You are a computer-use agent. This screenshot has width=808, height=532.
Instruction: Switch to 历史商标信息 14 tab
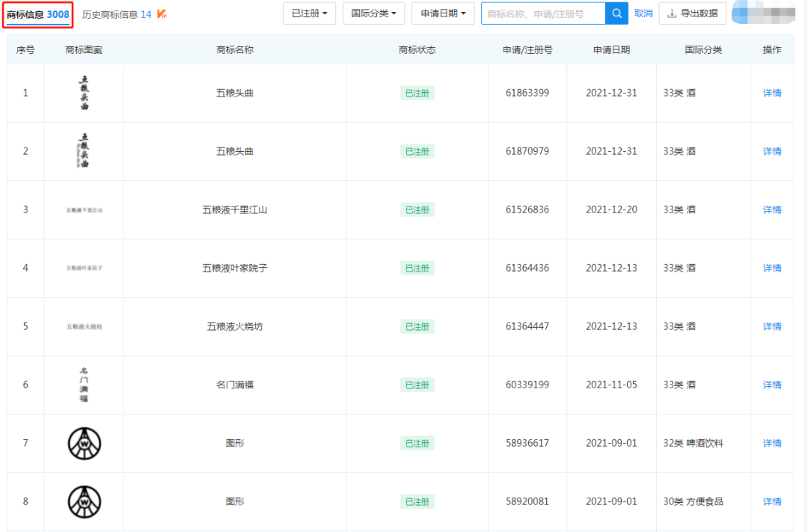pos(117,14)
